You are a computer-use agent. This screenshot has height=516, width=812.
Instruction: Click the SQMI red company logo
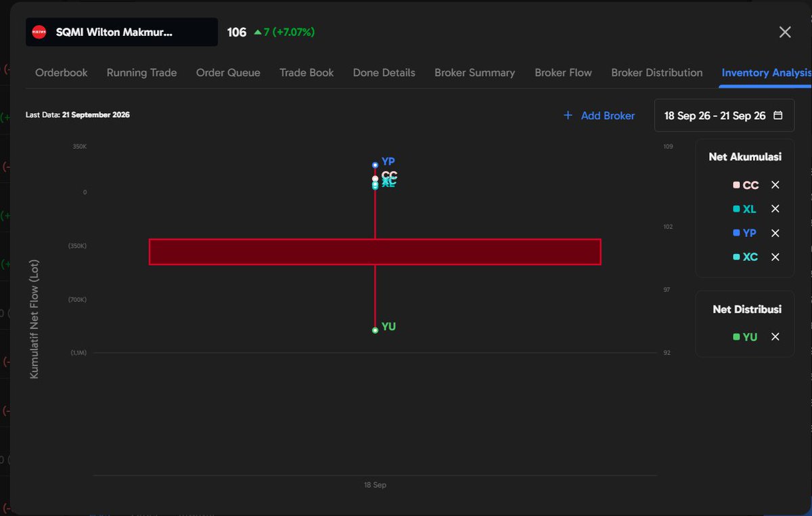click(39, 32)
